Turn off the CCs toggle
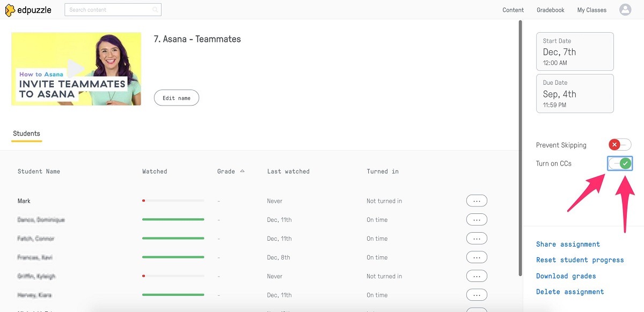 [x=620, y=164]
